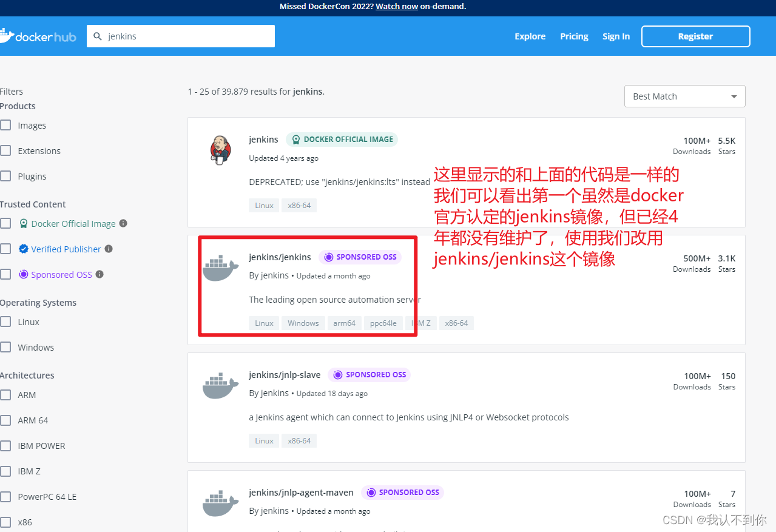Open the Explore page
Image resolution: width=776 pixels, height=532 pixels.
530,36
